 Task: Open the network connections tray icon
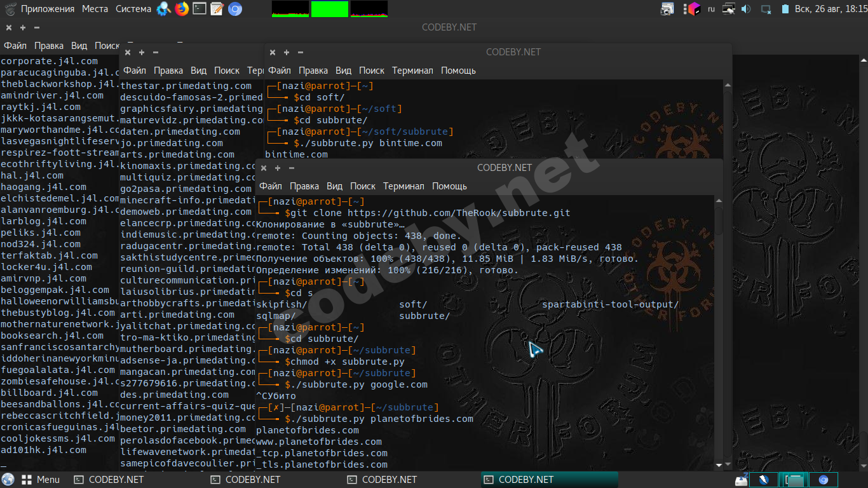(729, 9)
